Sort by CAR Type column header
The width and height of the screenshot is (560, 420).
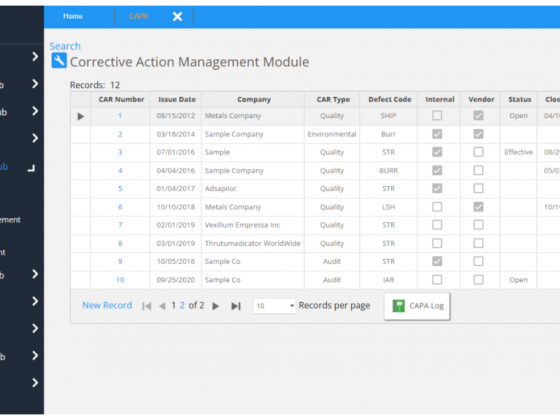pyautogui.click(x=333, y=99)
